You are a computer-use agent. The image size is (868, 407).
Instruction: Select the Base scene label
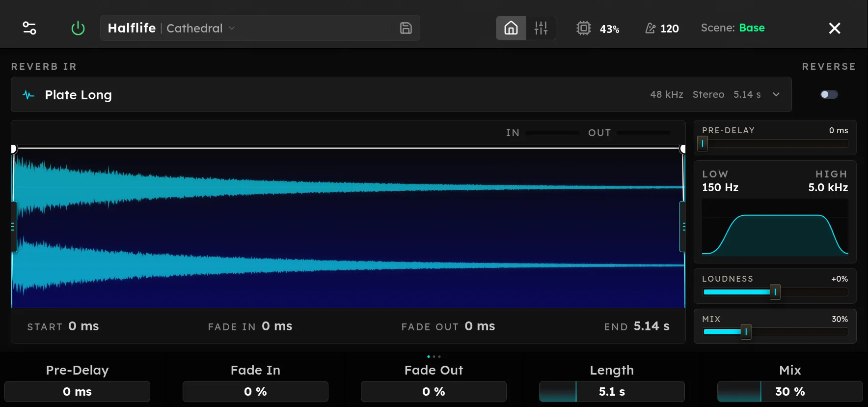pyautogui.click(x=752, y=28)
